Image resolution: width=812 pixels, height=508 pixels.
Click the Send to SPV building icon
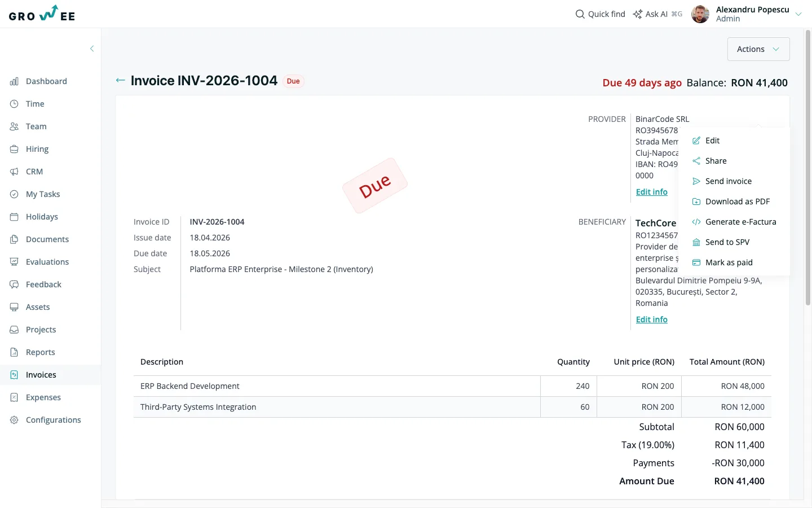click(x=696, y=242)
